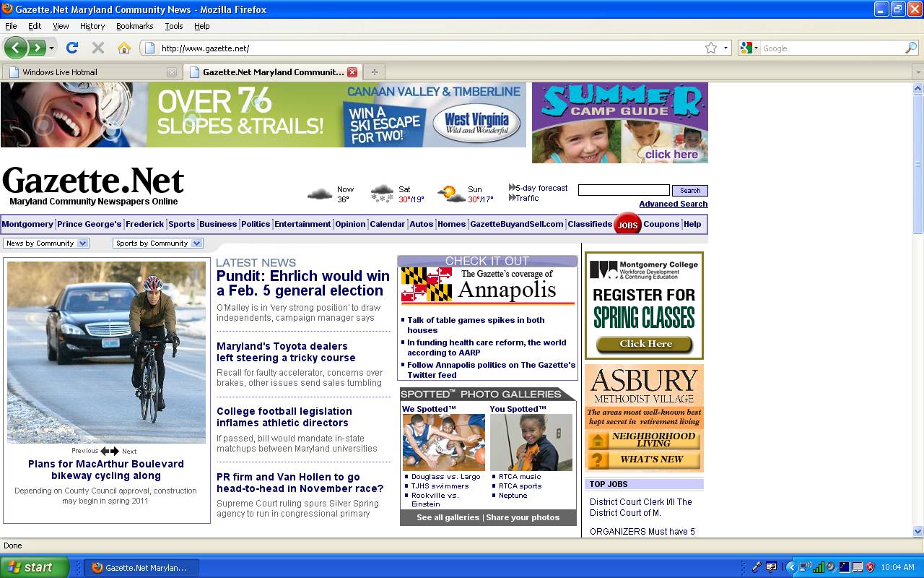Click the browser Forward arrow button
The width and height of the screenshot is (924, 578).
click(37, 48)
